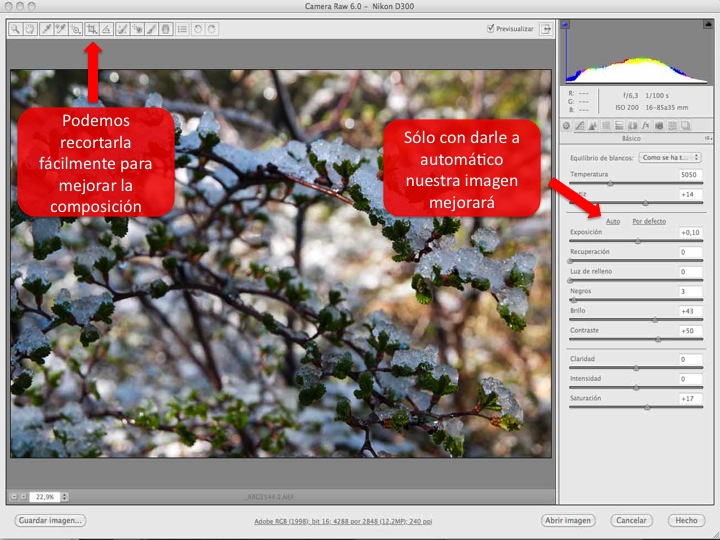Select the Hand tool
This screenshot has width=720, height=540.
29,30
